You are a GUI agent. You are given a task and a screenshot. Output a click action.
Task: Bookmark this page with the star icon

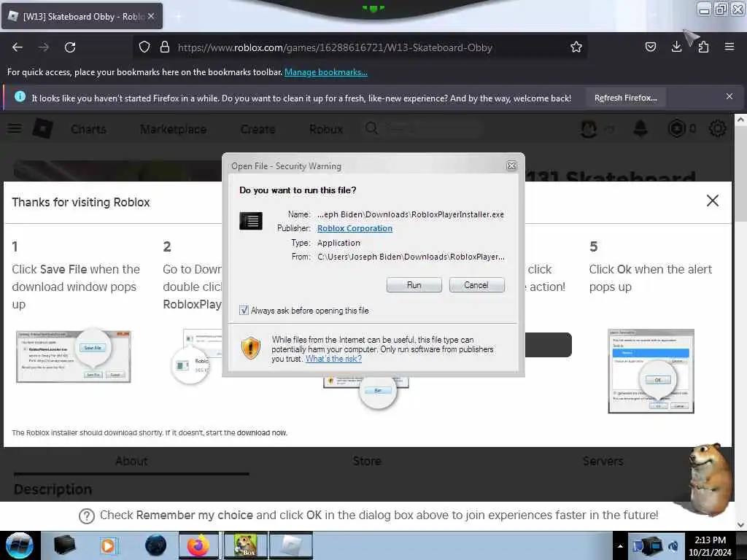pos(576,47)
